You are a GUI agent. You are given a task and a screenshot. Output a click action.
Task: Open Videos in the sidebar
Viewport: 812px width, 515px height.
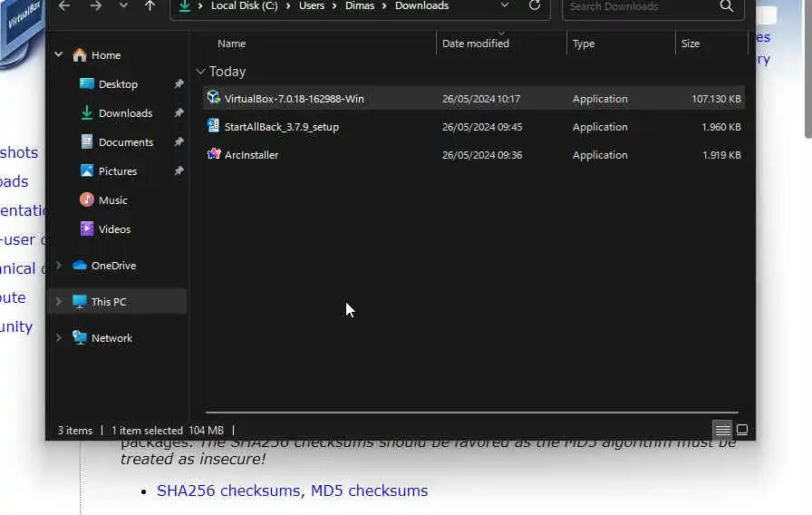tap(114, 229)
